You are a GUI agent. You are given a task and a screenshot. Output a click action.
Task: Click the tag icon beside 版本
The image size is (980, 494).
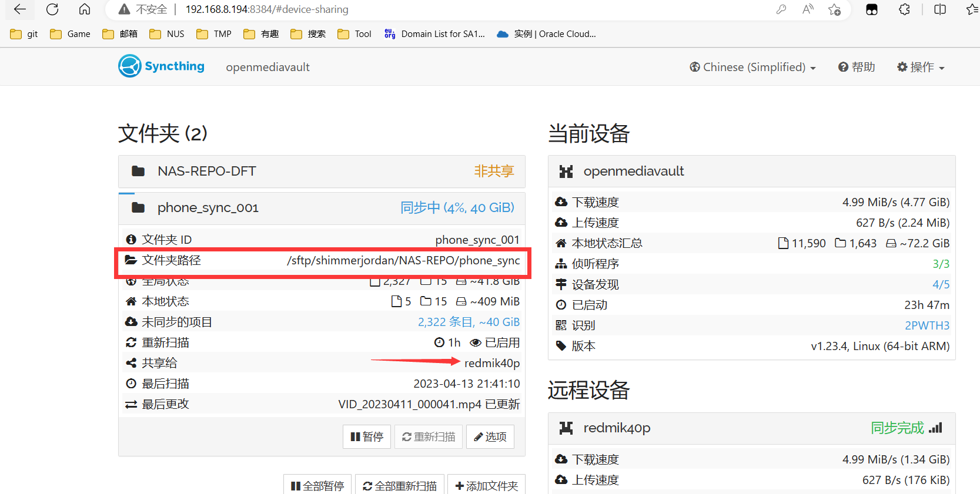[561, 346]
